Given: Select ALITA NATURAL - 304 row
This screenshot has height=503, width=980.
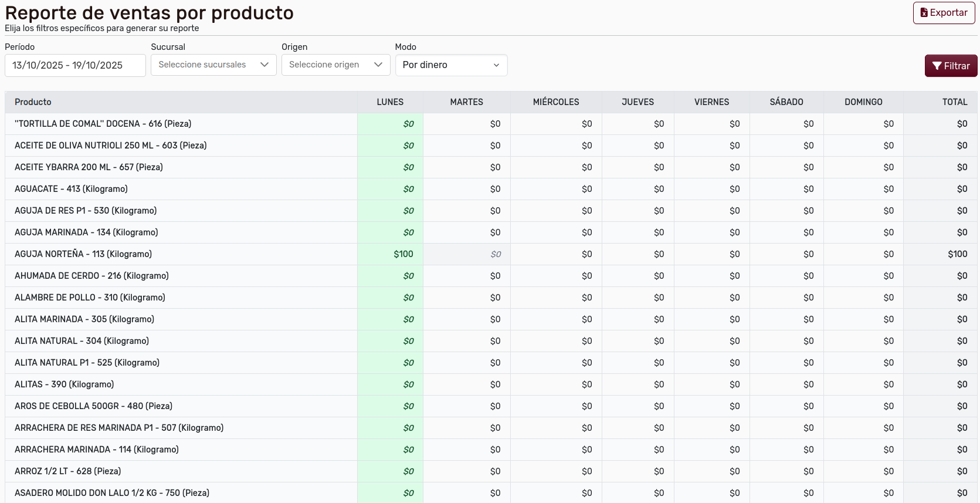Looking at the screenshot, I should [x=491, y=341].
